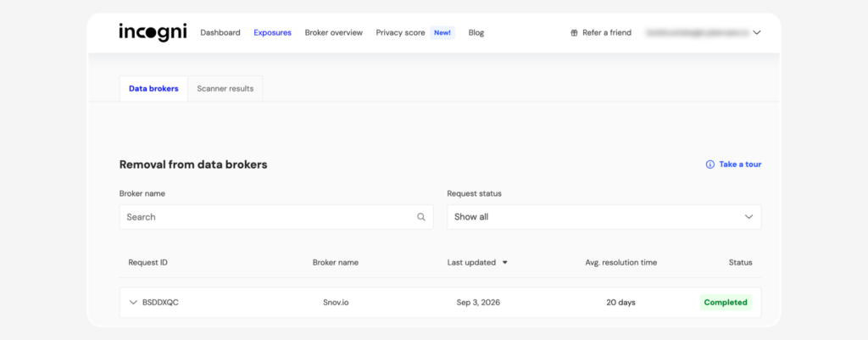Switch to the Scanner results tab

(225, 88)
